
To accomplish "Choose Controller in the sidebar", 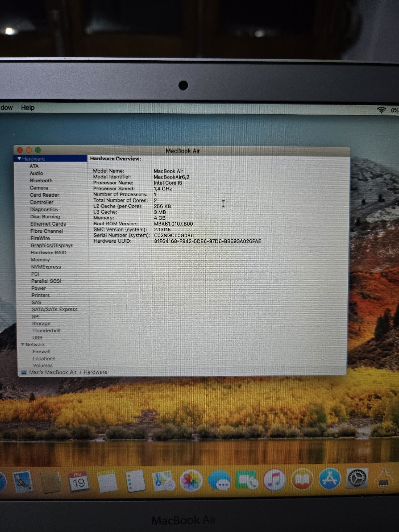I will (42, 202).
